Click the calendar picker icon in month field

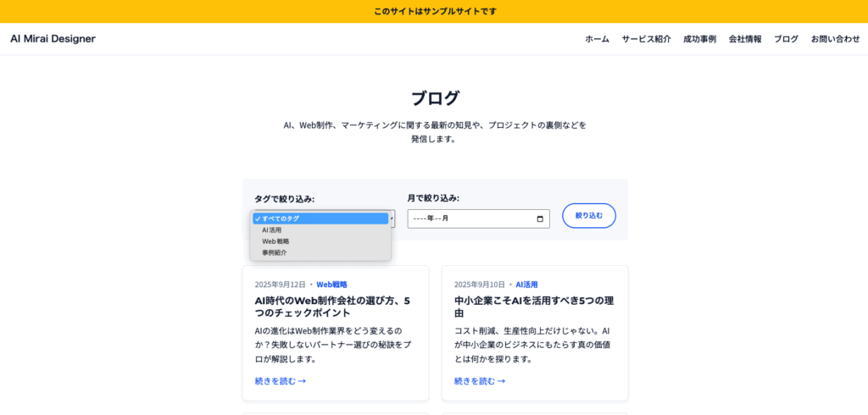tap(540, 219)
